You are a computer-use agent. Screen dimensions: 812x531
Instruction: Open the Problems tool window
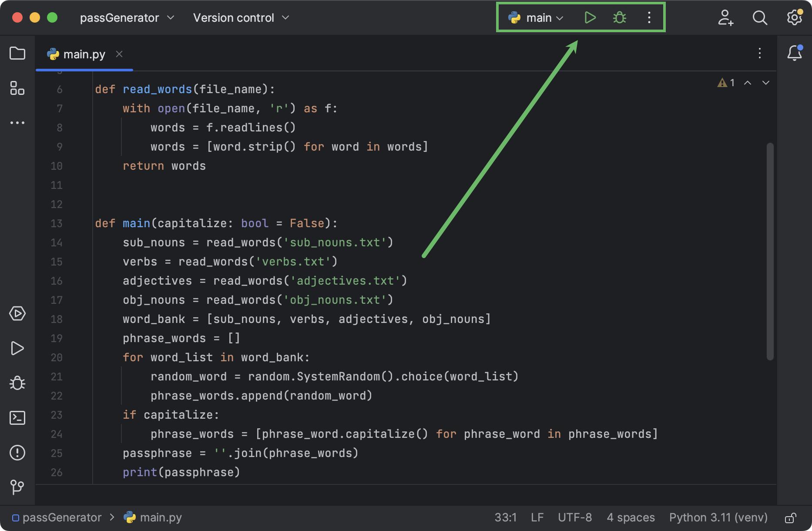[x=17, y=453]
